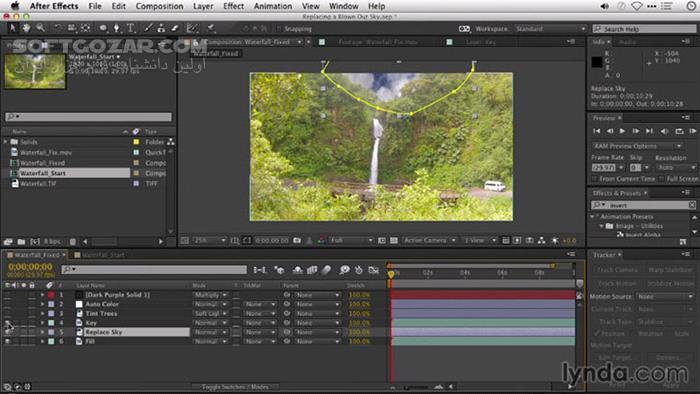The image size is (700, 394).
Task: Select the Pan Behind anchor point tool
Action: pos(86,28)
